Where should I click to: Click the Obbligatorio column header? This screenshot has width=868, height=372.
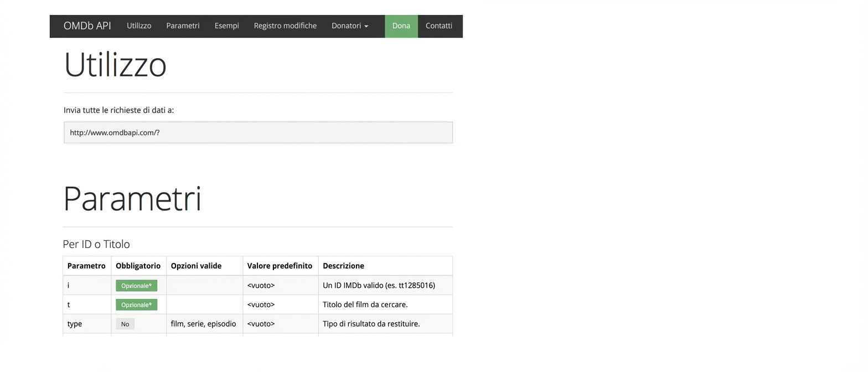138,266
